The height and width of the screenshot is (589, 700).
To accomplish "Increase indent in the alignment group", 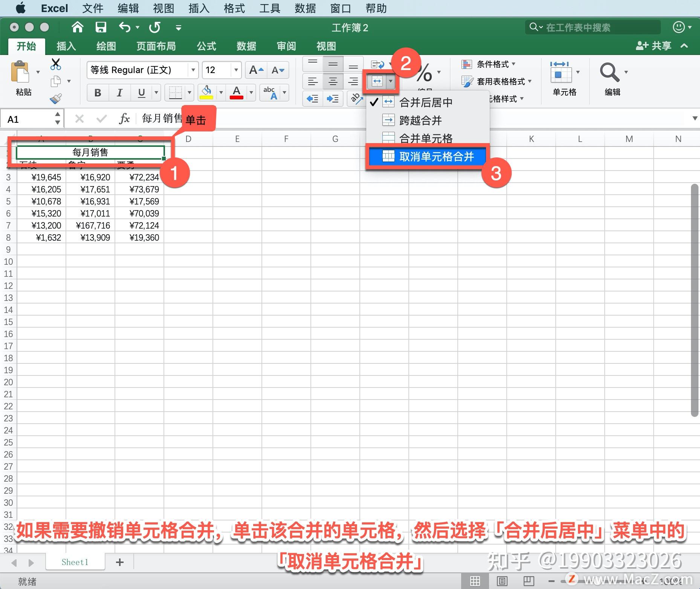I will pyautogui.click(x=333, y=99).
